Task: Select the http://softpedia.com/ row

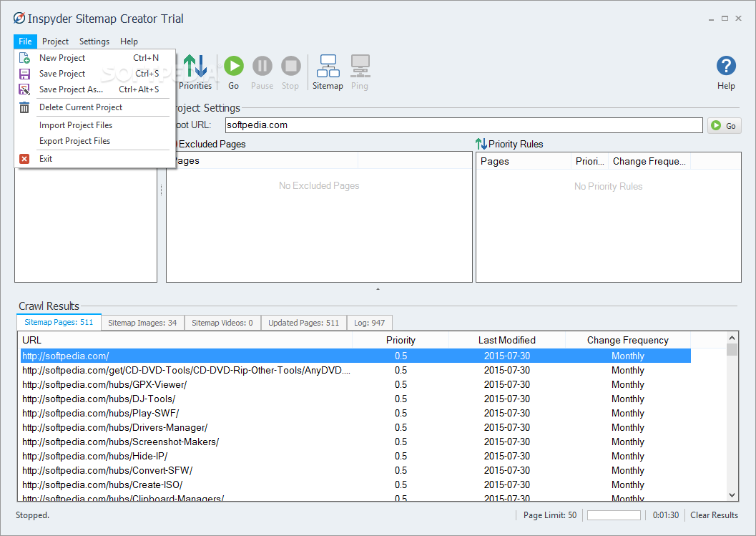Action: (x=355, y=356)
